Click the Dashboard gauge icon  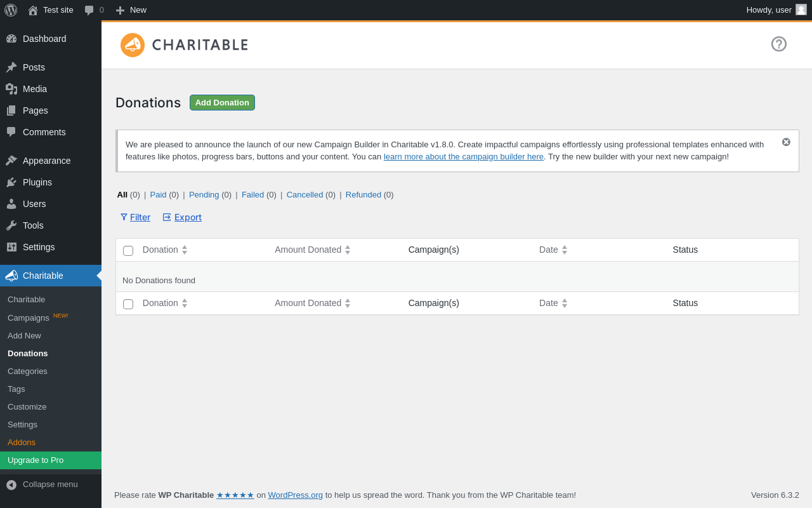pyautogui.click(x=11, y=39)
